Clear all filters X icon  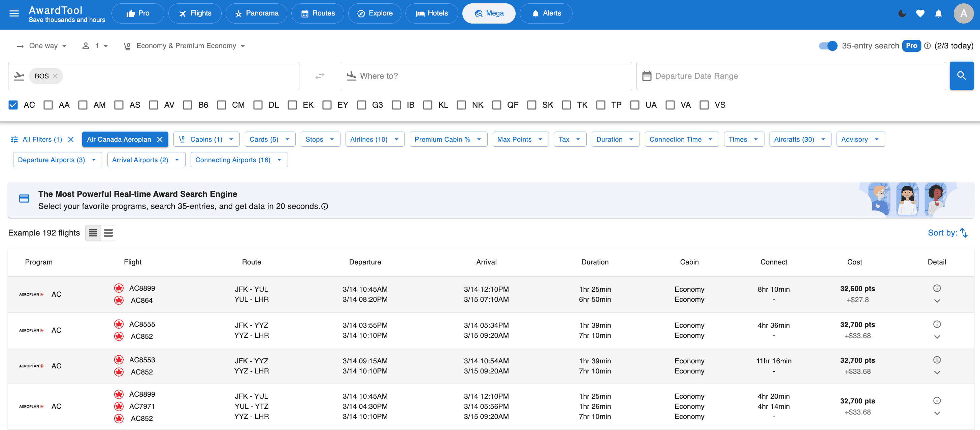click(71, 140)
